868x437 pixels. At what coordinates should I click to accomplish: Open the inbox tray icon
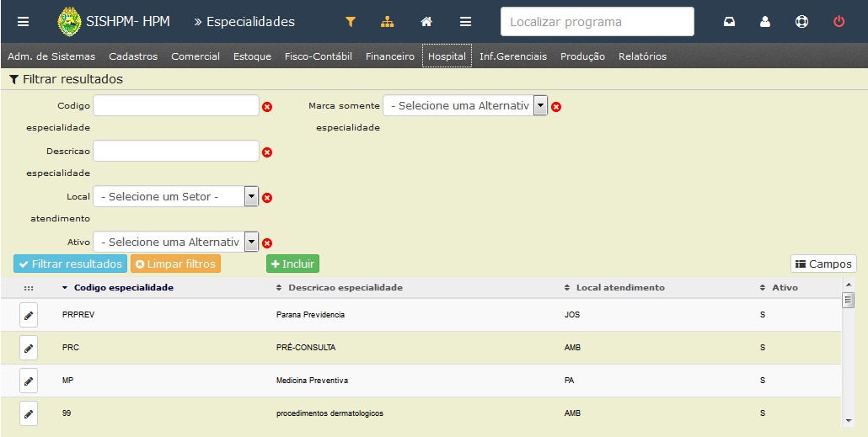(730, 22)
